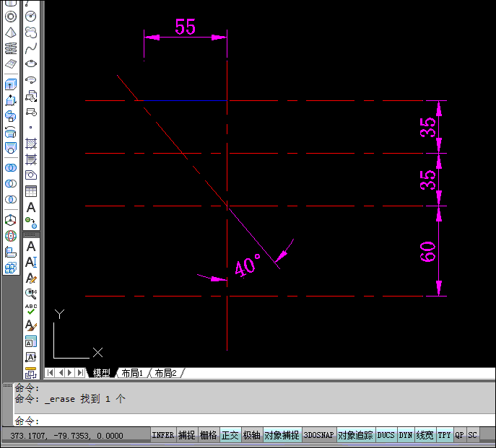This screenshot has height=448, width=496.
Task: Select the Presspull tool
Action: tap(11, 100)
